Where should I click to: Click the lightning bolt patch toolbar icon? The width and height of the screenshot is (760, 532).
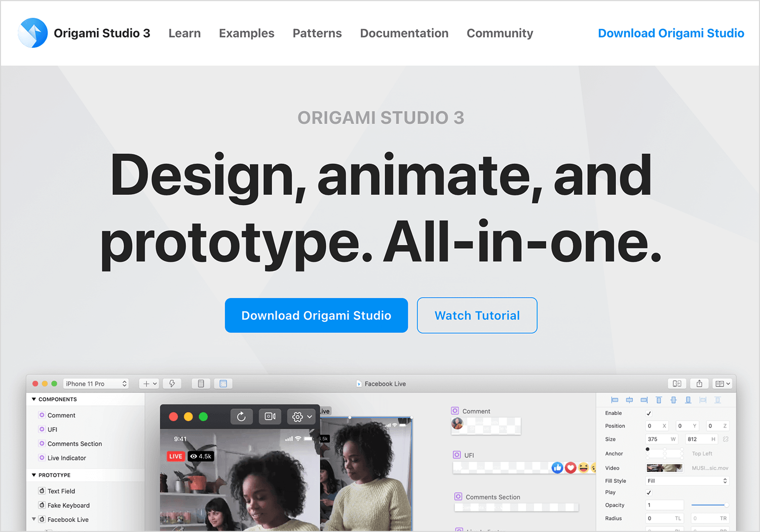(172, 384)
